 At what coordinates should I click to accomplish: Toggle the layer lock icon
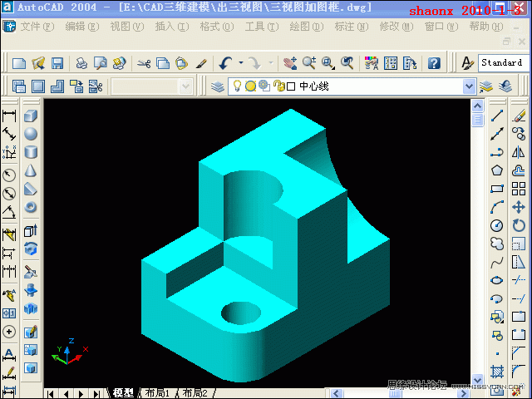[x=278, y=86]
